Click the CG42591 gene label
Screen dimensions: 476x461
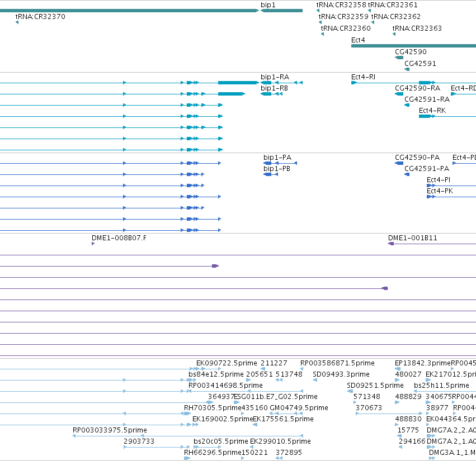coord(420,64)
